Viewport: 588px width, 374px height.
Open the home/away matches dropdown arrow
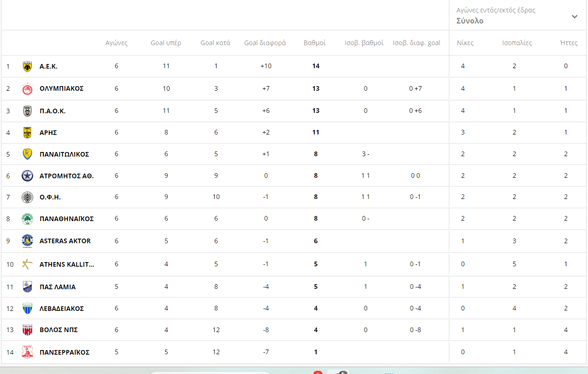[x=574, y=17]
